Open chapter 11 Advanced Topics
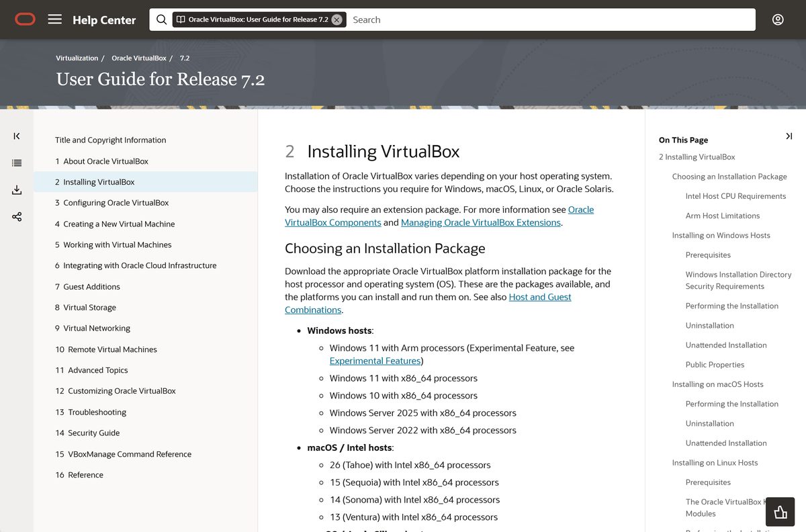 91,371
